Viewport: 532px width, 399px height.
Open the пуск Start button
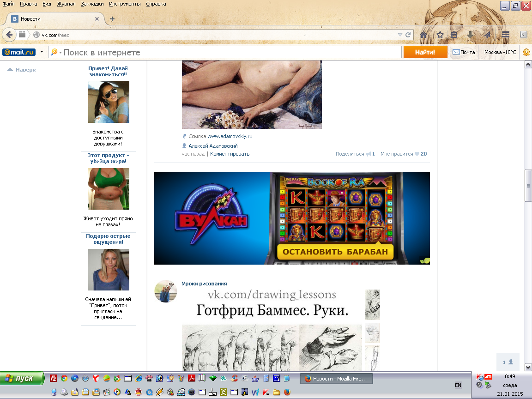pyautogui.click(x=22, y=378)
